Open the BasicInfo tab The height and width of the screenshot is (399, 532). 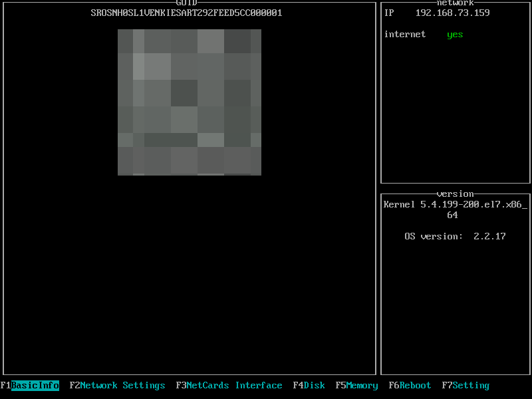click(x=35, y=386)
